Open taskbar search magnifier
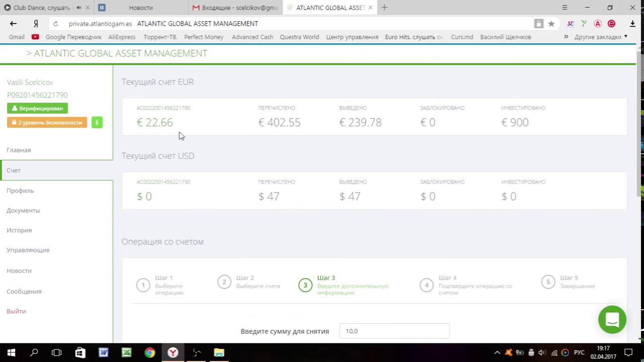 (34, 352)
